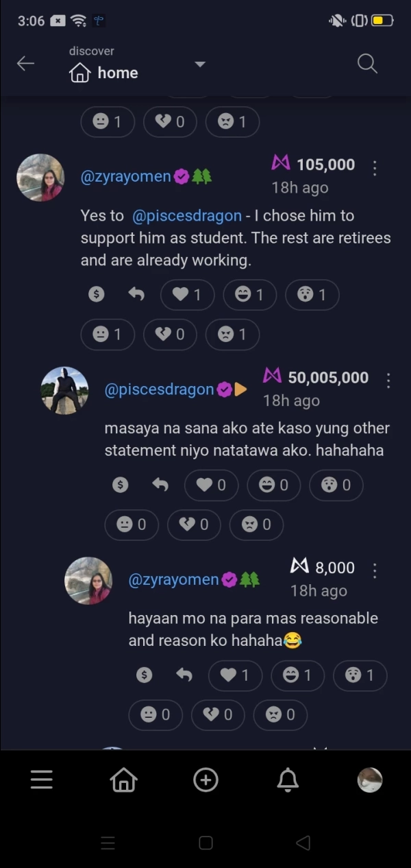Go back using the top arrow
The height and width of the screenshot is (868, 411).
(25, 64)
